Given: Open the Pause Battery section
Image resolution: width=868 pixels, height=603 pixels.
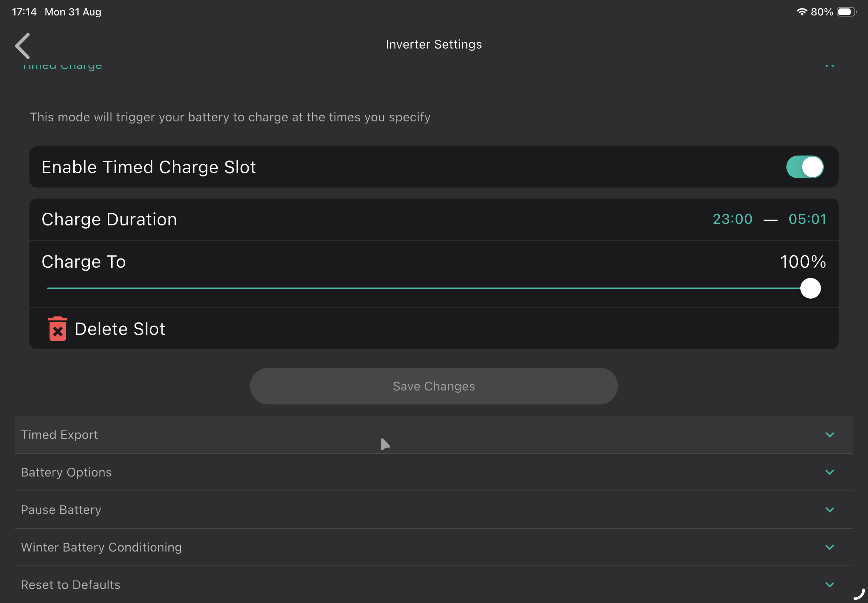Looking at the screenshot, I should pyautogui.click(x=434, y=510).
